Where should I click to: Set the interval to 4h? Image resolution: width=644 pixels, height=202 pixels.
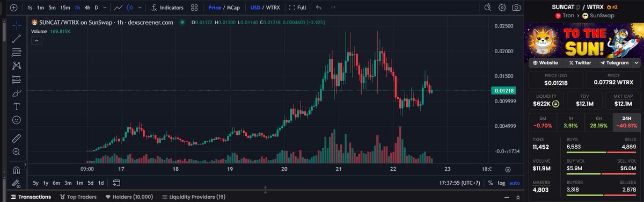point(87,8)
